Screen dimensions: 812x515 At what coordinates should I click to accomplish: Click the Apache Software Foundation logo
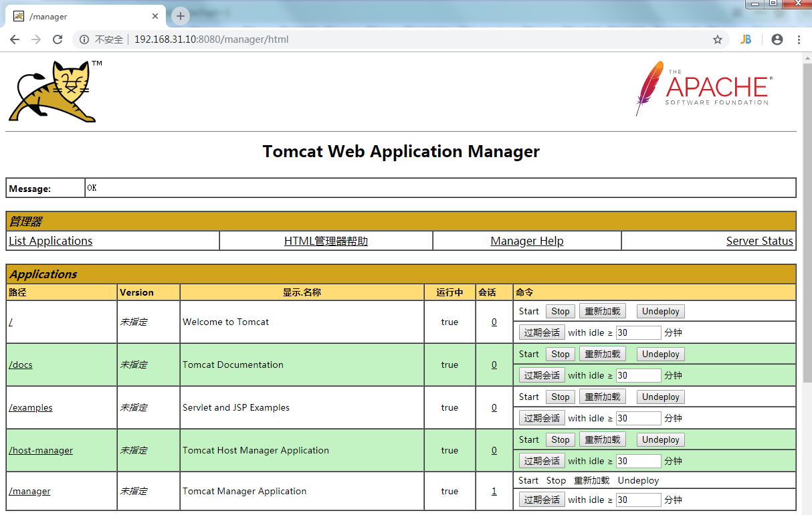704,88
